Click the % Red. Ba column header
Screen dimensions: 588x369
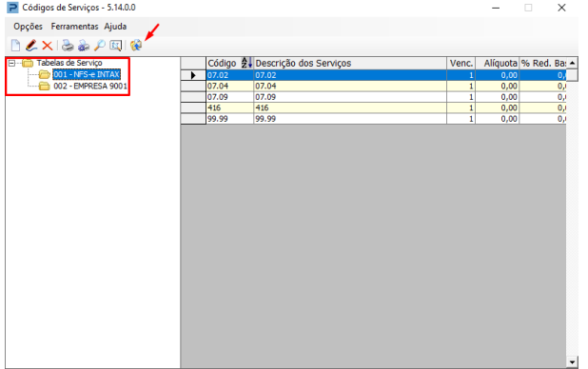click(543, 63)
